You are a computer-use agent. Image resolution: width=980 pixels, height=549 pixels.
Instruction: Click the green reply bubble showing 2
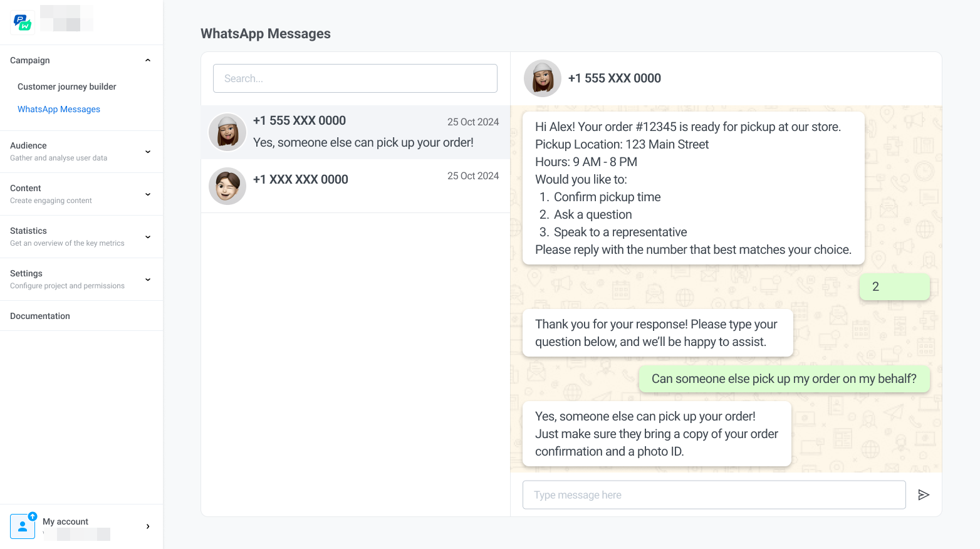pos(894,286)
